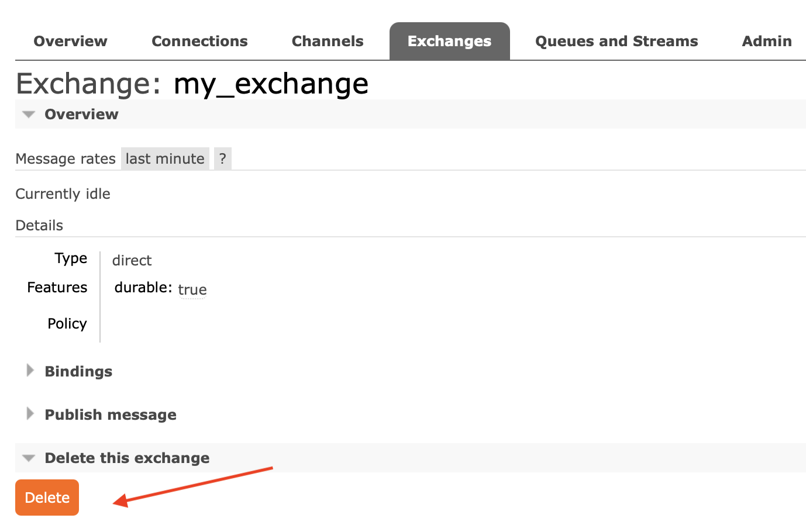Click the Delete this exchange triangle icon
Image resolution: width=806 pixels, height=532 pixels.
click(x=28, y=458)
